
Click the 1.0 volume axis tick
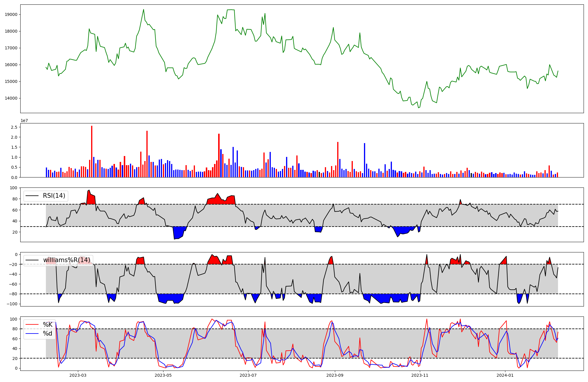tap(14, 158)
